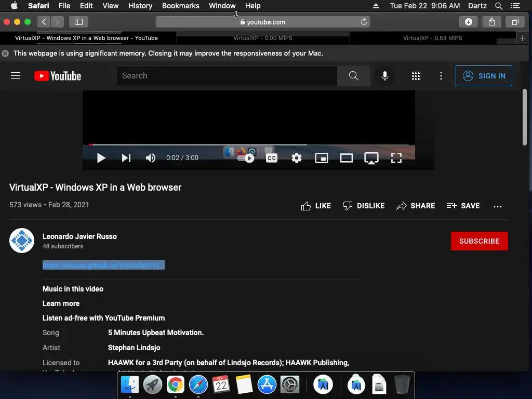Image resolution: width=532 pixels, height=399 pixels.
Task: Toggle the Safari sidebar
Action: coord(79,22)
